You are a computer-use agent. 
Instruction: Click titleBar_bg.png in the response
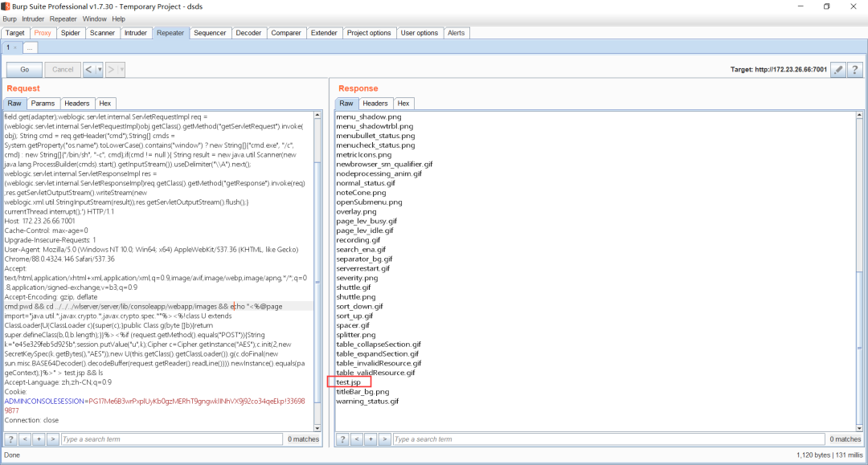tap(362, 391)
